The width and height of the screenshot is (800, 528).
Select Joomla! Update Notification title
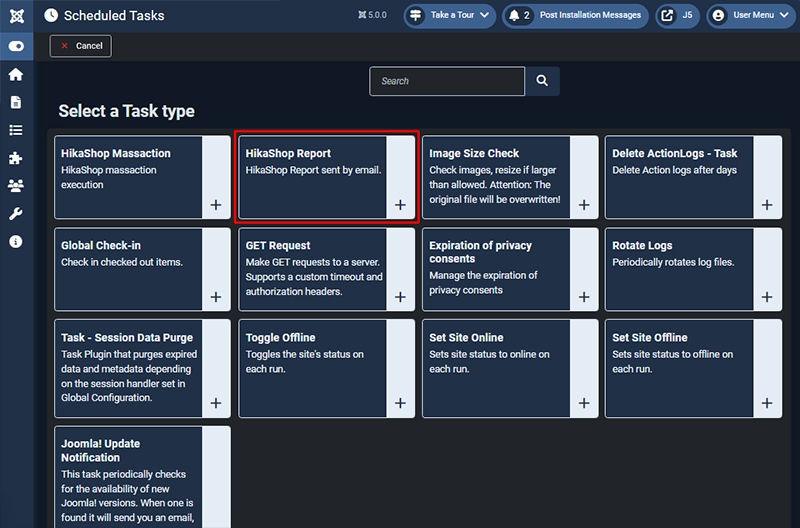pyautogui.click(x=101, y=450)
